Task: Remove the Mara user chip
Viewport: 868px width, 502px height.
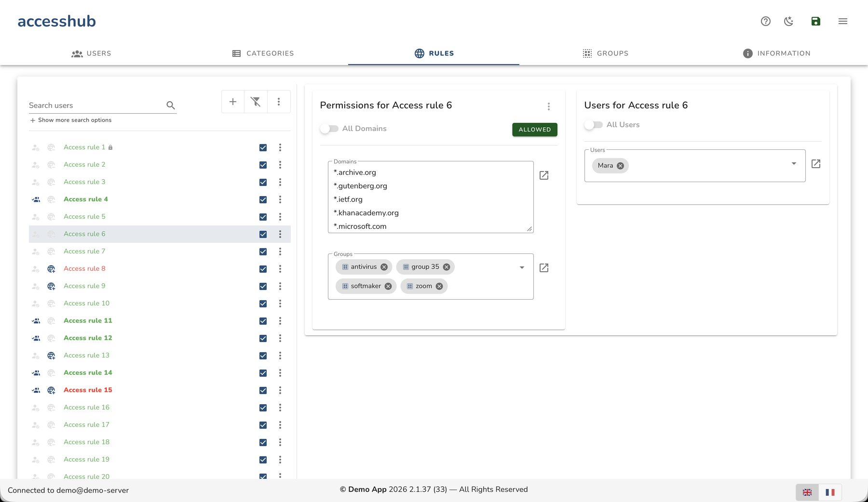Action: [621, 166]
